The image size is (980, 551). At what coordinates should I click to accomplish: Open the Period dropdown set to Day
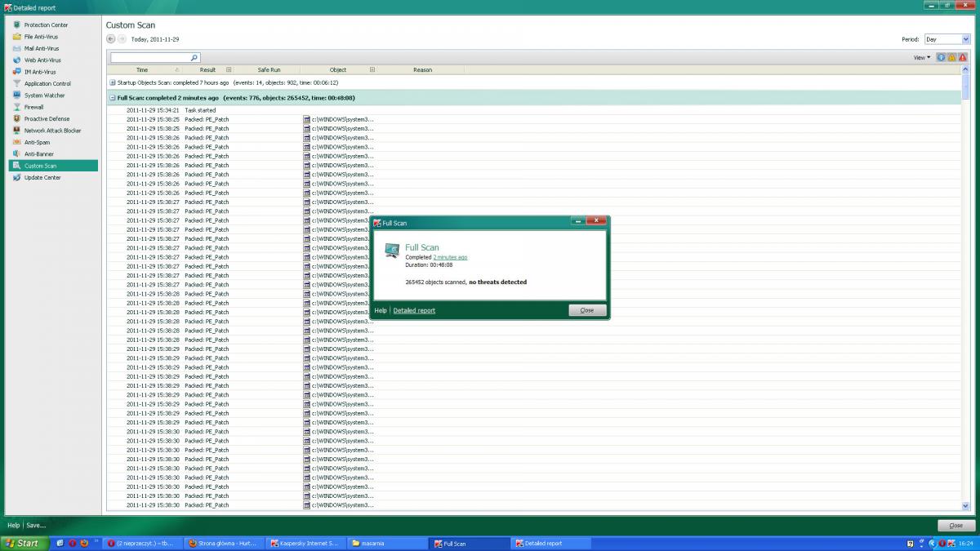click(946, 39)
